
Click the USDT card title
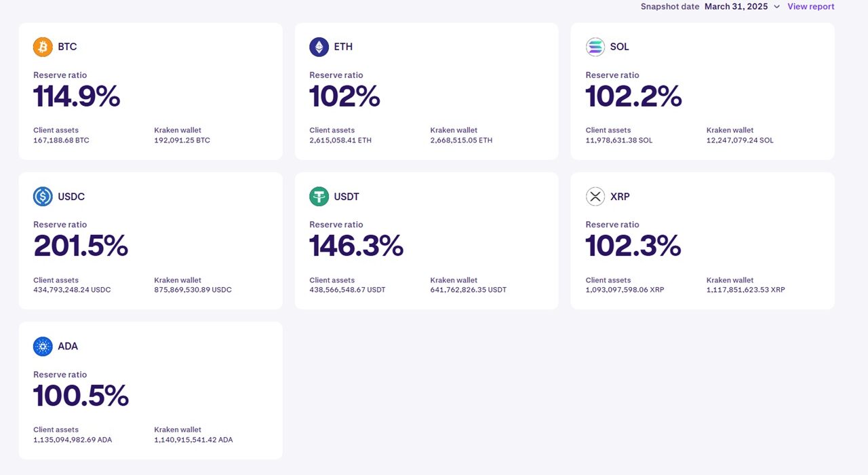coord(347,197)
